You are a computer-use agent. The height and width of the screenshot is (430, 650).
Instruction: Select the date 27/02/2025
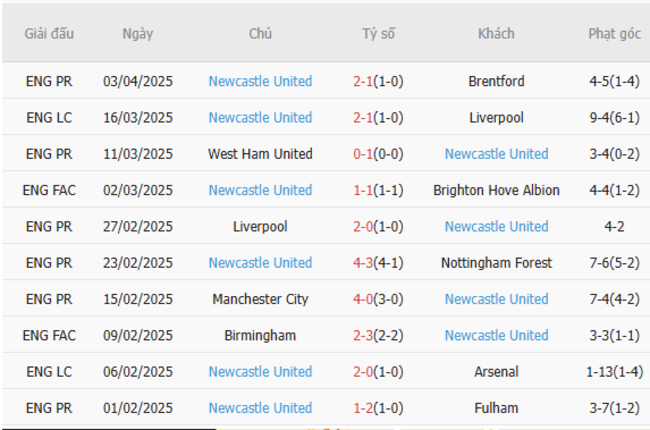click(138, 227)
